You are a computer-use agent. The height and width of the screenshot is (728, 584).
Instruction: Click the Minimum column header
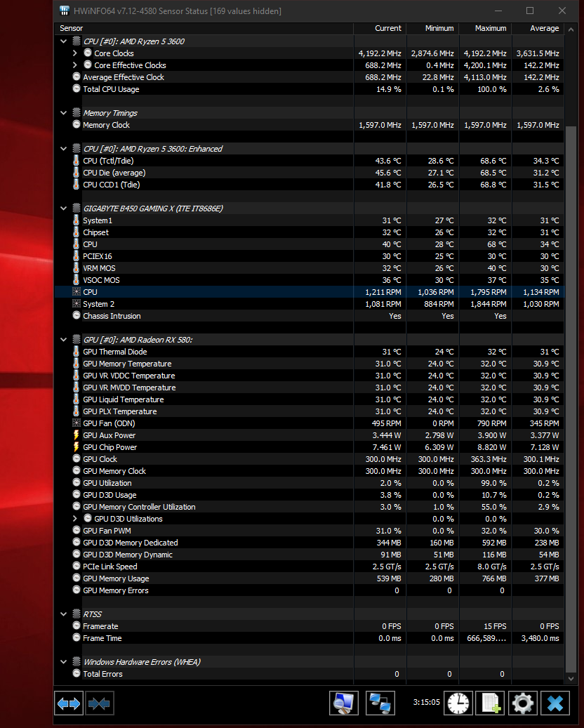pyautogui.click(x=433, y=28)
